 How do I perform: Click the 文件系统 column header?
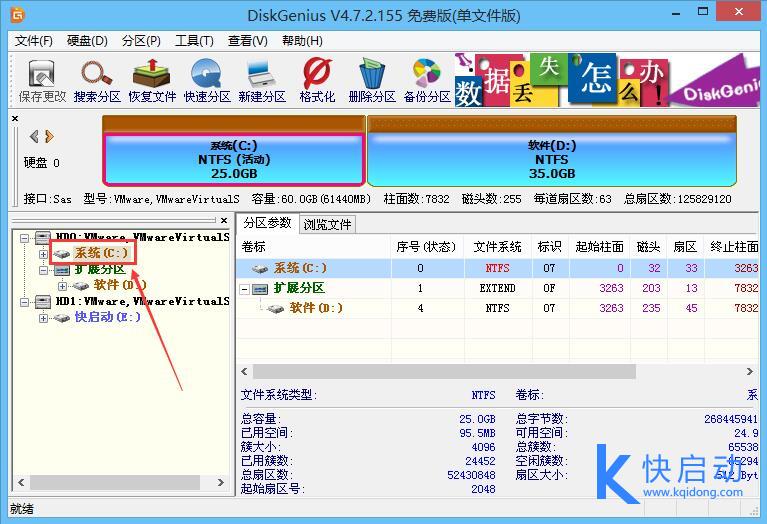tap(497, 247)
